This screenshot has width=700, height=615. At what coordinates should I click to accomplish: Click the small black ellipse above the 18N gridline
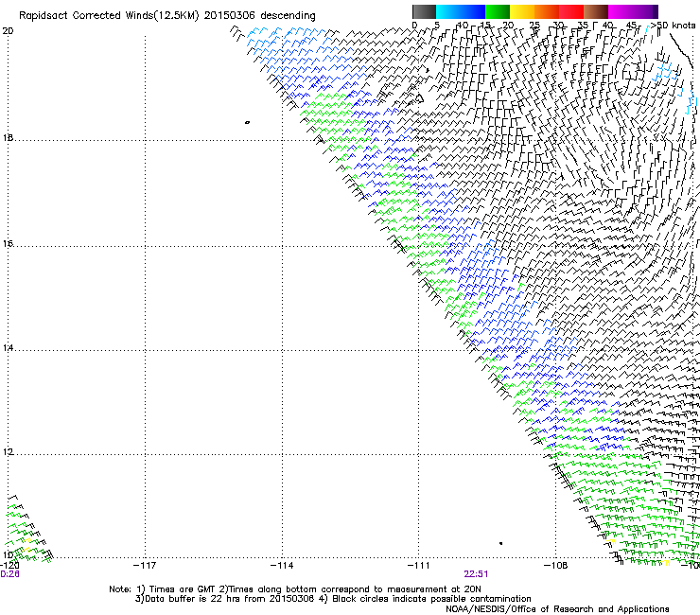click(247, 122)
